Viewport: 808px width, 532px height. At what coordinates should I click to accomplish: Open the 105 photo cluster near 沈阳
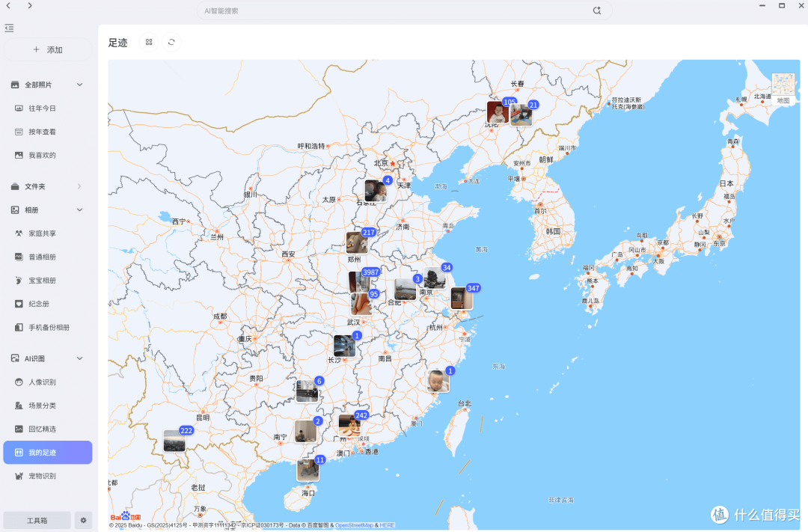click(x=499, y=111)
